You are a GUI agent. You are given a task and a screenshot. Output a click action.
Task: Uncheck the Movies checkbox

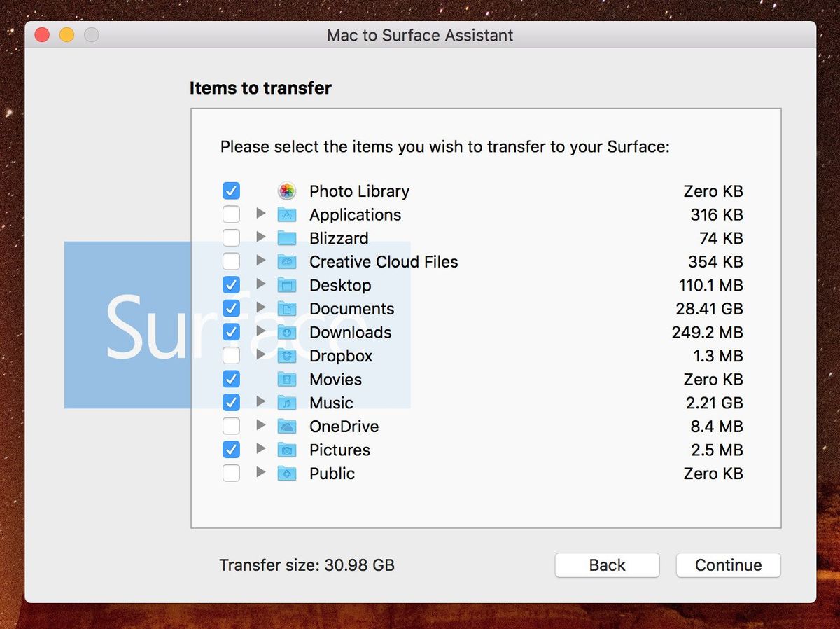[x=231, y=379]
